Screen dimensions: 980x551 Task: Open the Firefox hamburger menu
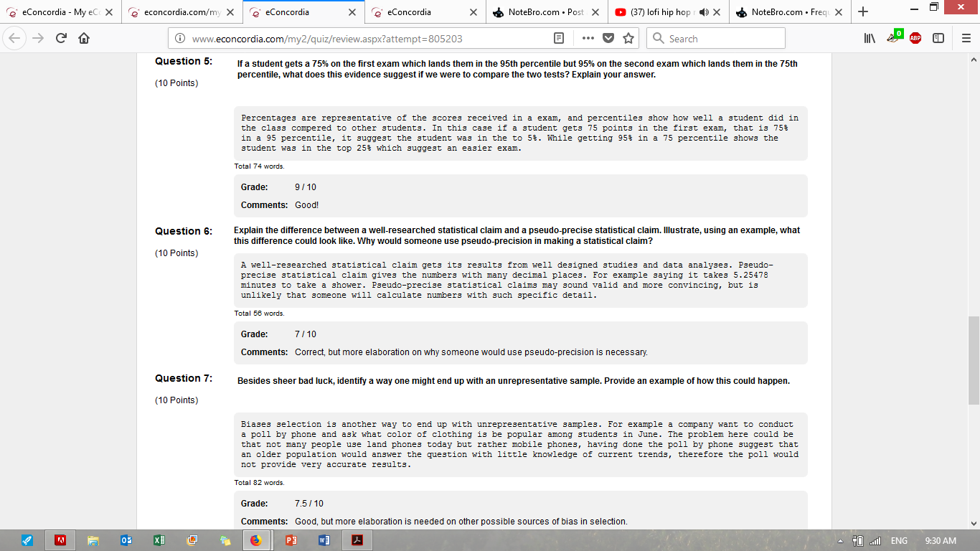tap(966, 39)
